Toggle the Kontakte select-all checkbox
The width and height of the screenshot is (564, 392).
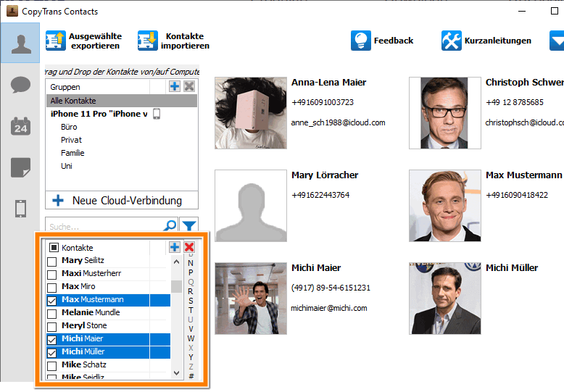[x=54, y=247]
